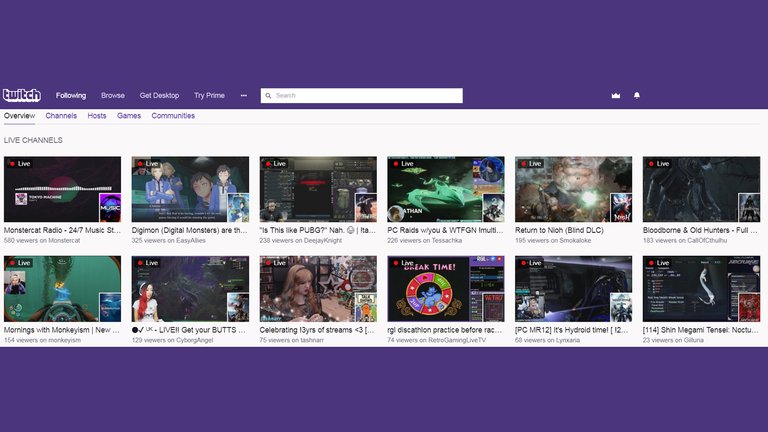
Task: Click Get Desktop link
Action: 159,96
